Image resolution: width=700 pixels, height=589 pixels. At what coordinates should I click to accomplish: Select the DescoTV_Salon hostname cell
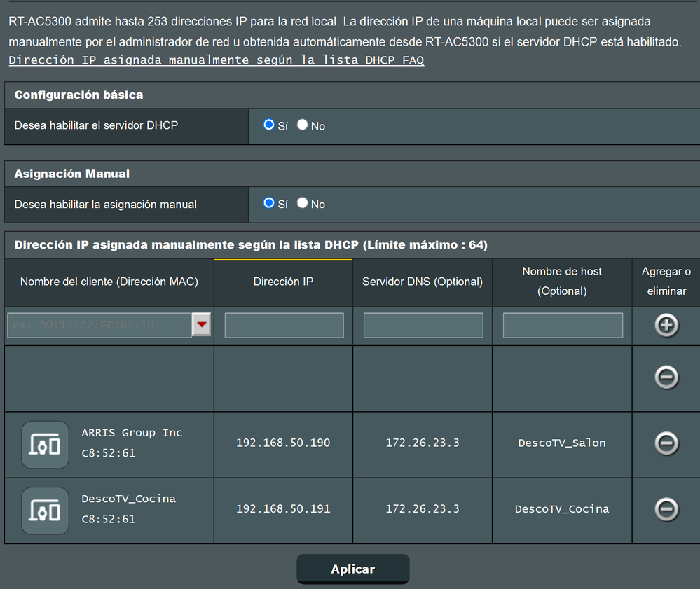click(x=561, y=443)
